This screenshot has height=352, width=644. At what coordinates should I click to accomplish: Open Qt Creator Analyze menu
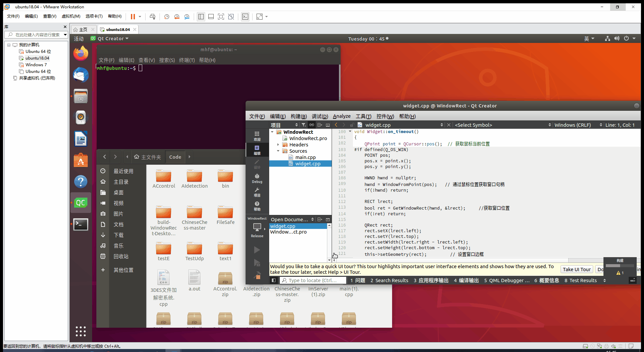pyautogui.click(x=342, y=116)
